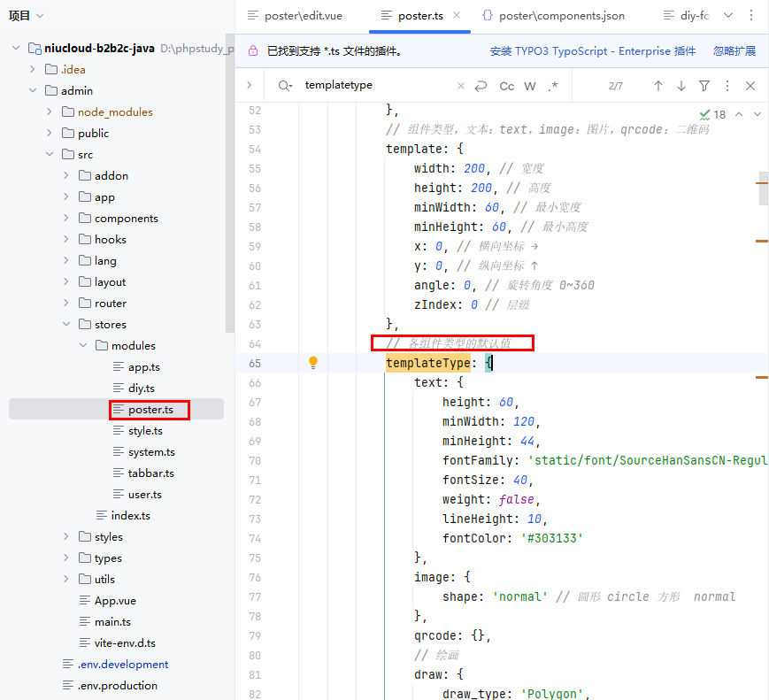Clear the templatetype search text
The width and height of the screenshot is (769, 700).
pyautogui.click(x=460, y=86)
